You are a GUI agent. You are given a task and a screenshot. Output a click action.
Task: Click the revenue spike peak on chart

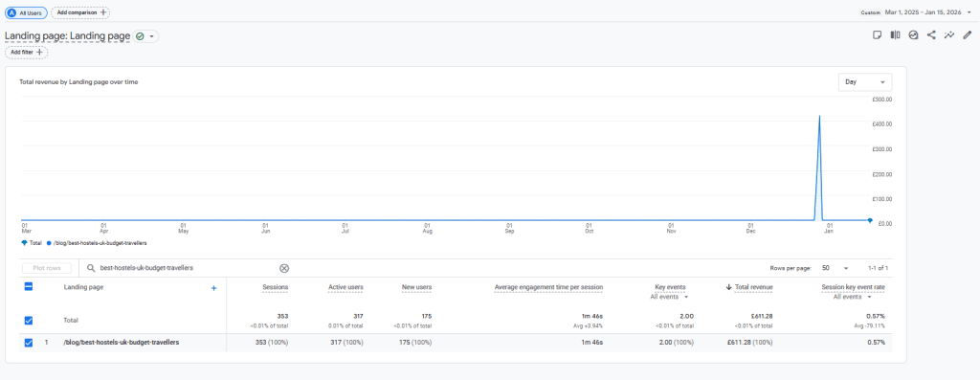(819, 116)
